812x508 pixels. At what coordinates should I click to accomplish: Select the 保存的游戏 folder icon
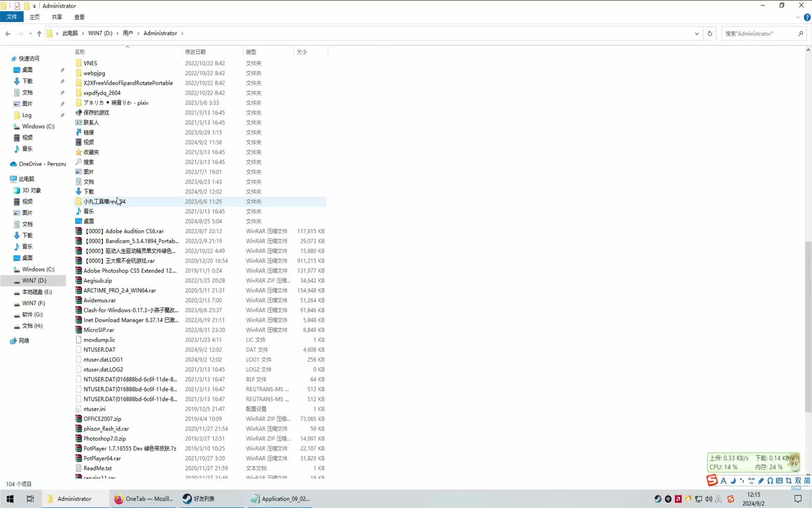coord(78,112)
